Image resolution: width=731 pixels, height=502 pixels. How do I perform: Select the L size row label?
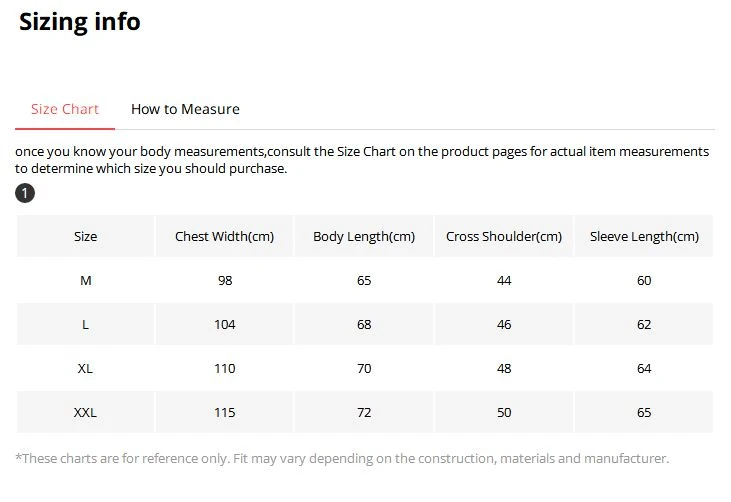[x=86, y=324]
